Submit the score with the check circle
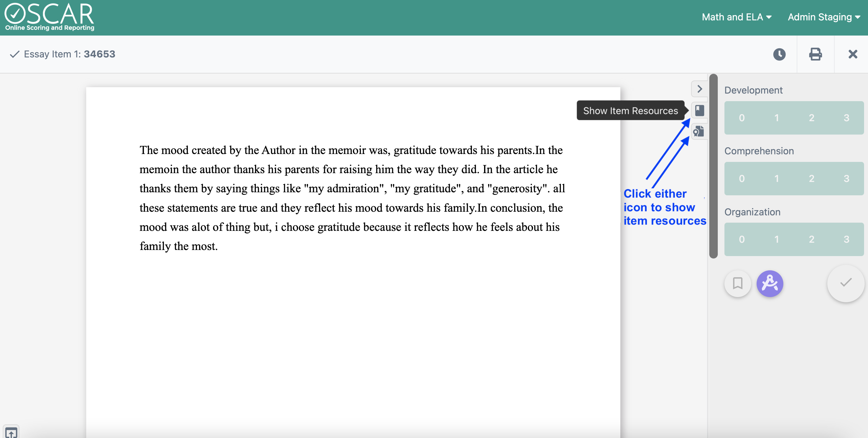This screenshot has width=868, height=438. click(846, 284)
